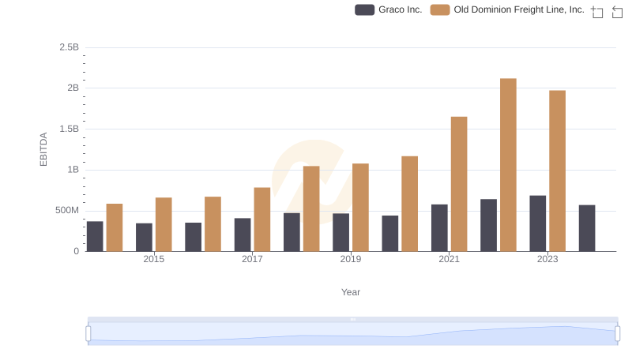The height and width of the screenshot is (364, 632).
Task: Click the Year axis title
Action: (351, 292)
